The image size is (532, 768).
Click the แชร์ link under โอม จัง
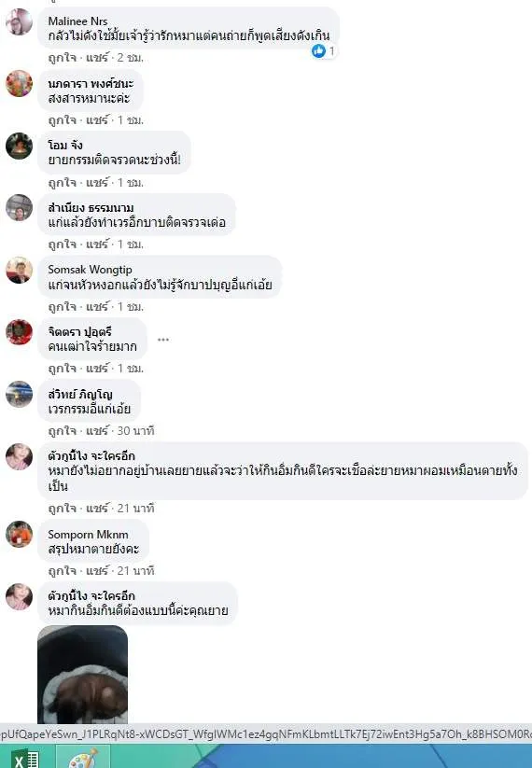(x=97, y=183)
